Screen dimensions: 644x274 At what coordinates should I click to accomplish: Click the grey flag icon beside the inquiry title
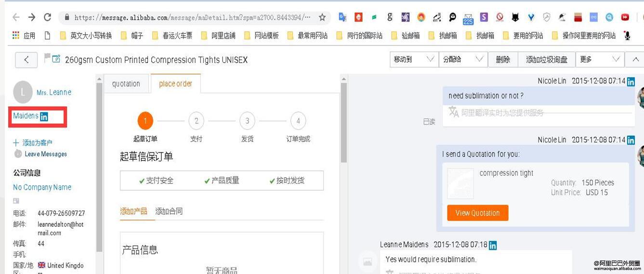[x=47, y=58]
